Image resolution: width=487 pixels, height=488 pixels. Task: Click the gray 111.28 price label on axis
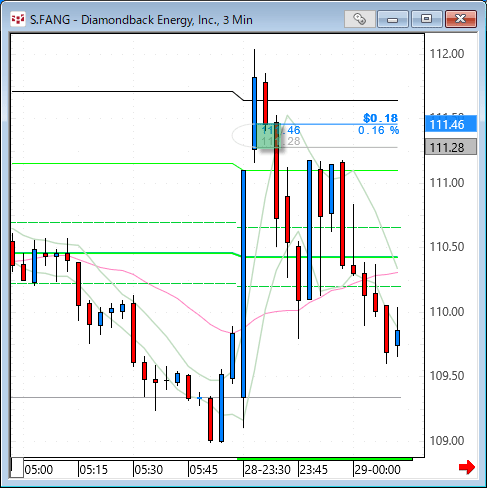(x=451, y=147)
